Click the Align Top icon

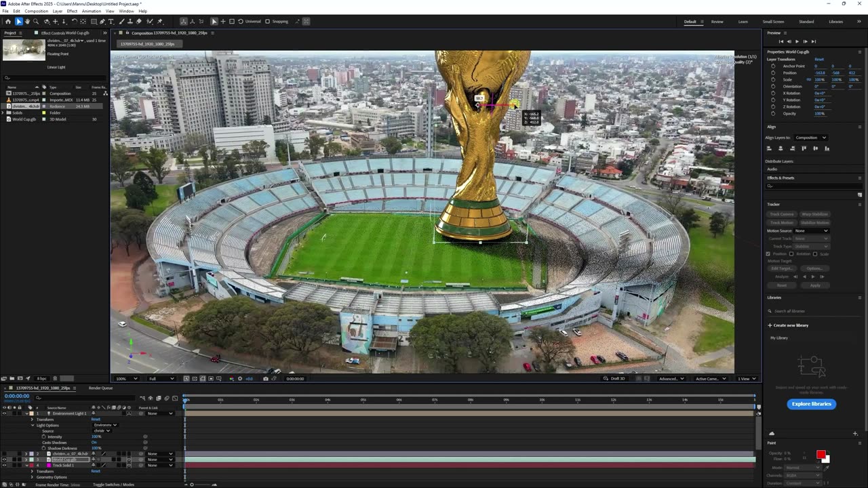click(804, 148)
